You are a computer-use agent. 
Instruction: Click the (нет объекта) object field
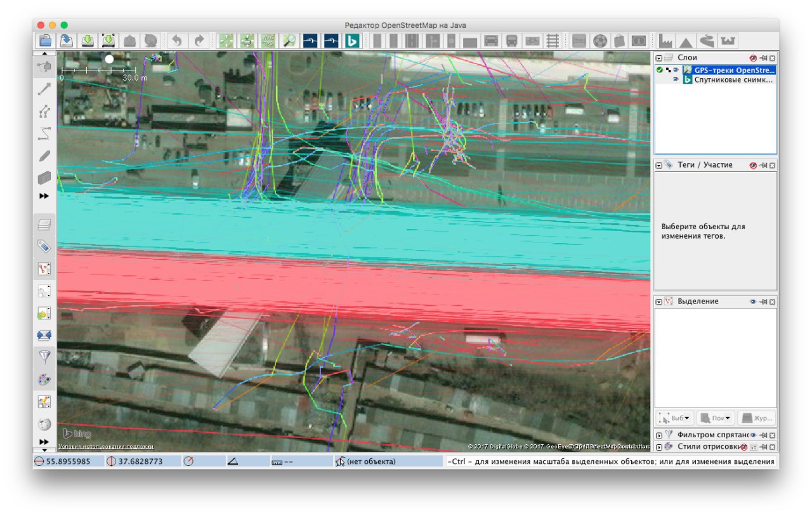(388, 461)
